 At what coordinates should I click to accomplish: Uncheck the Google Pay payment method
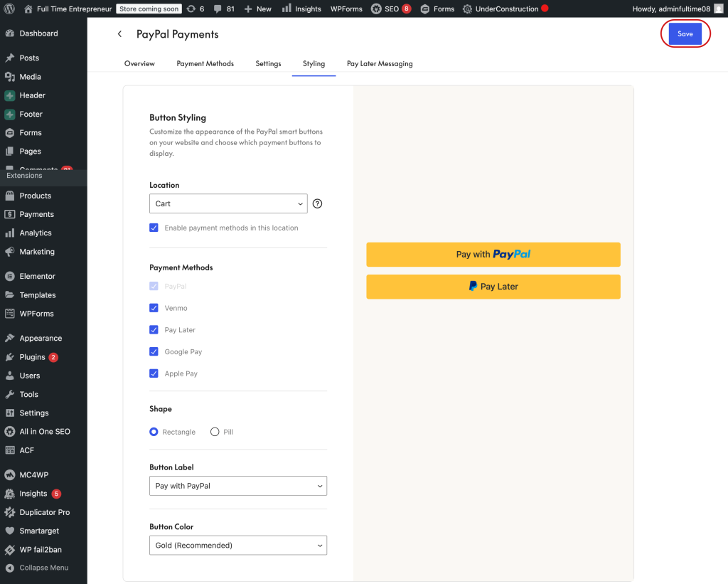point(154,351)
